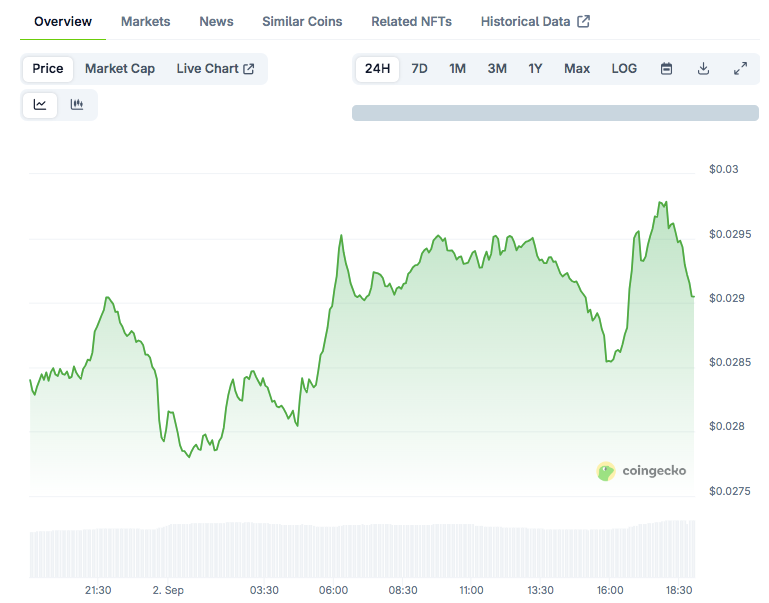Switch to candlestick chart icon
Image resolution: width=769 pixels, height=603 pixels.
77,105
